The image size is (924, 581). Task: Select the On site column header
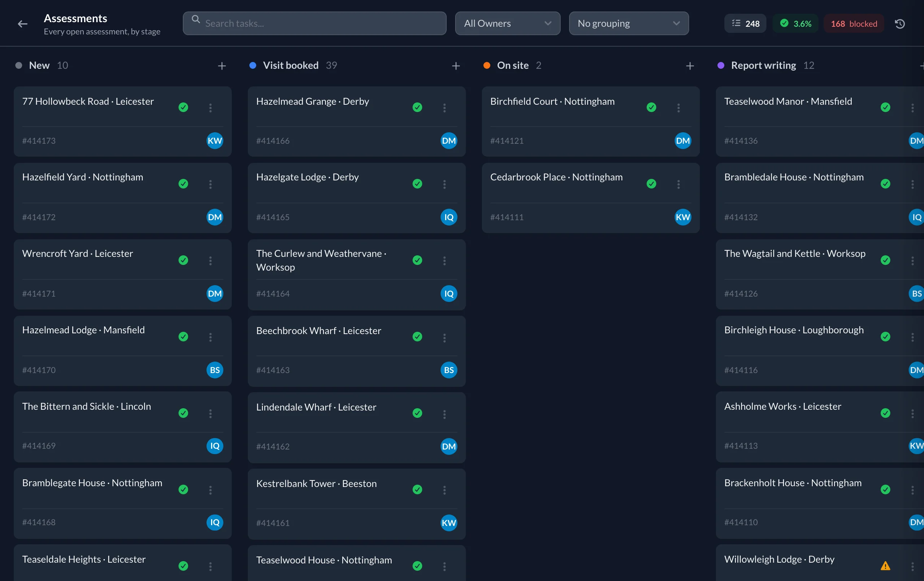pyautogui.click(x=512, y=66)
